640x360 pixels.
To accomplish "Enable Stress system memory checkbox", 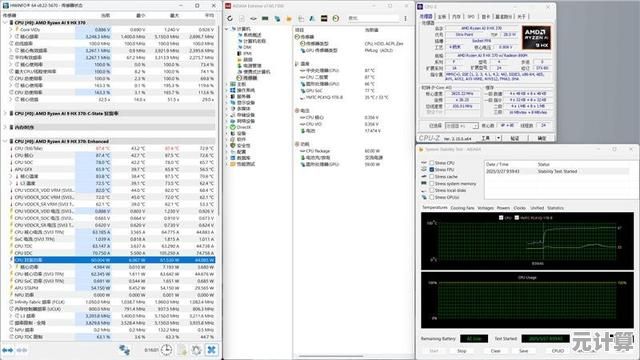I will [431, 184].
